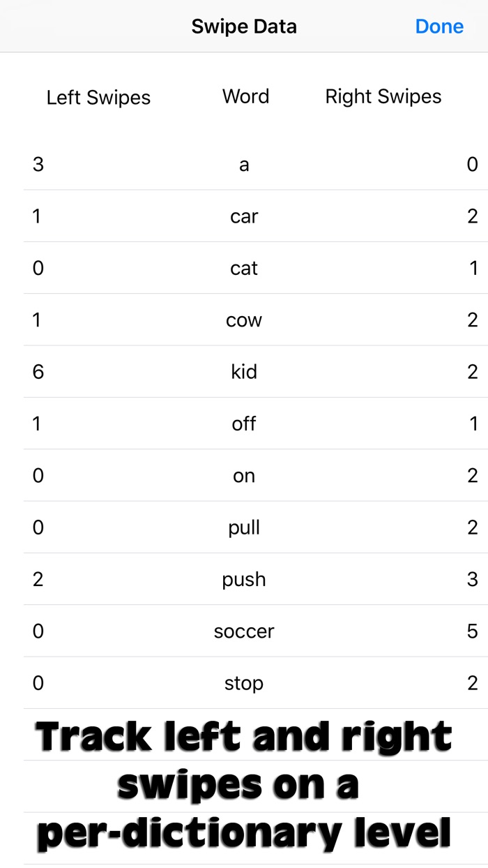The height and width of the screenshot is (868, 488).
Task: Select the row for word 'push'
Action: pos(244,579)
